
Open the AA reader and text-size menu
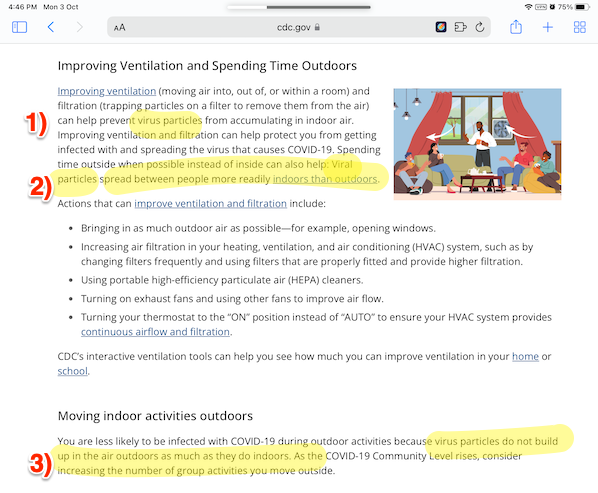point(119,27)
